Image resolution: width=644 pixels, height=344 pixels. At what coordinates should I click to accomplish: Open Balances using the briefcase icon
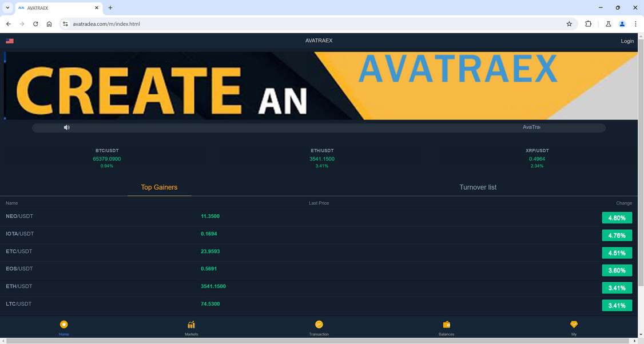pyautogui.click(x=446, y=326)
